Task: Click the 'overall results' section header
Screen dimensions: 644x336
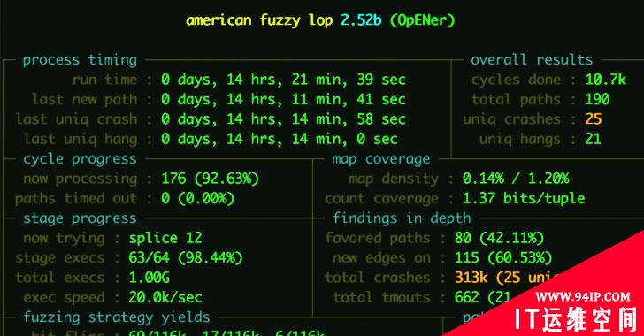Action: (x=532, y=59)
